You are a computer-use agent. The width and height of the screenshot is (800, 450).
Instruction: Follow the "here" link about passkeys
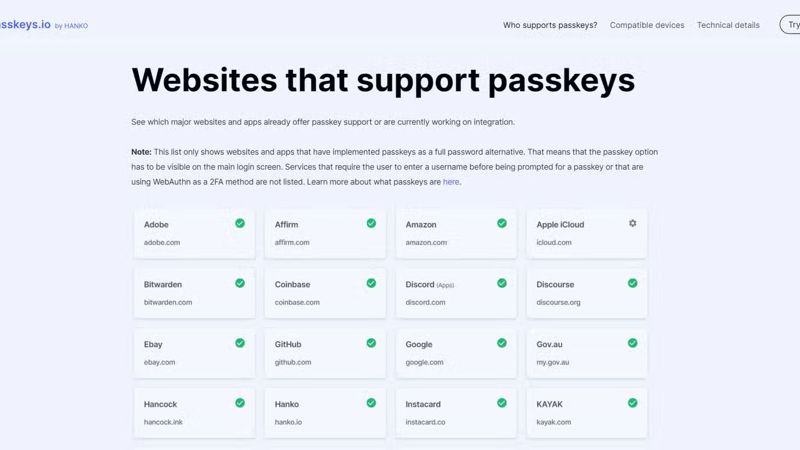[x=451, y=182]
